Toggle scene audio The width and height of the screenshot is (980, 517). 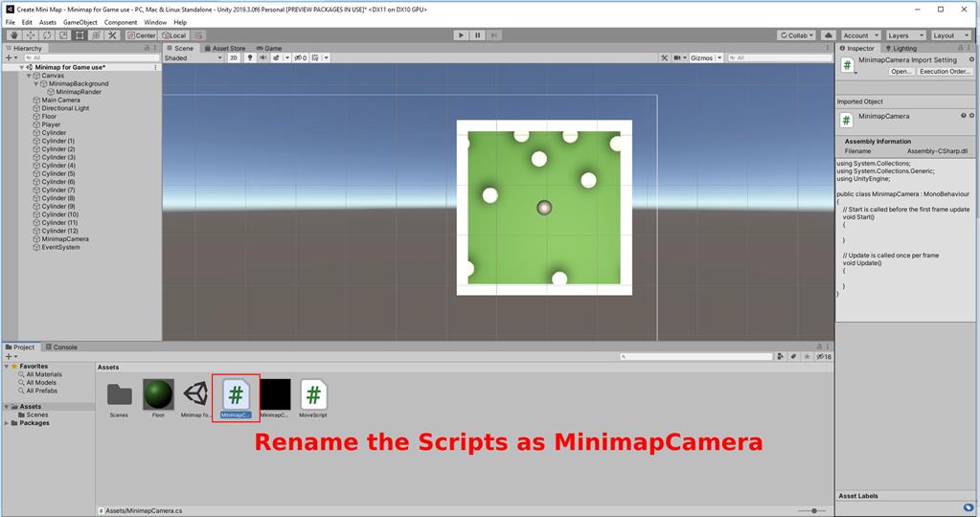coord(262,57)
